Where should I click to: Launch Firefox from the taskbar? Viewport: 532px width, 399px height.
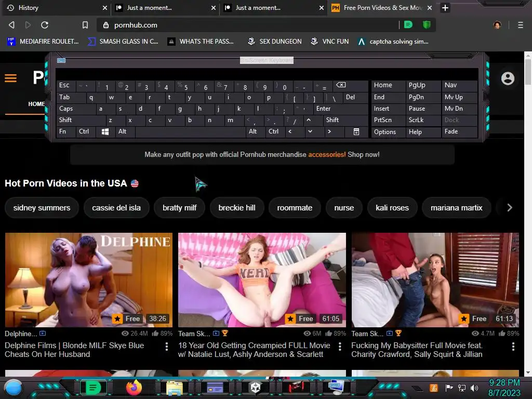[134, 388]
